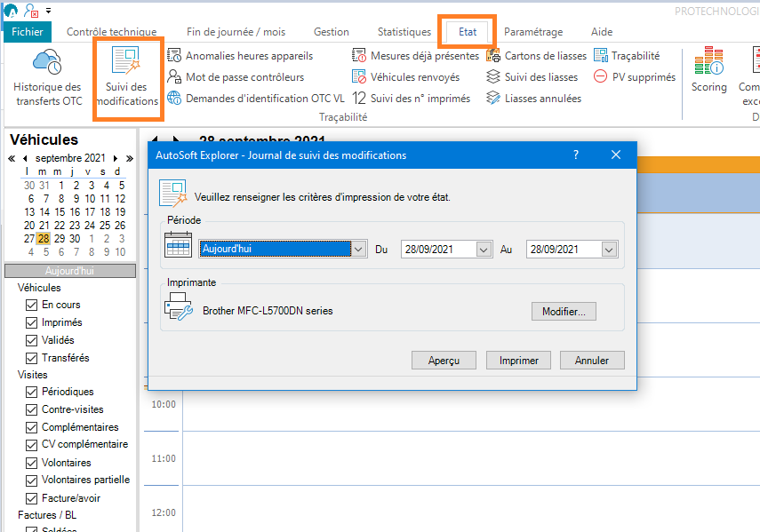Open Historique des transferts OTC
The width and height of the screenshot is (760, 532).
tap(46, 75)
